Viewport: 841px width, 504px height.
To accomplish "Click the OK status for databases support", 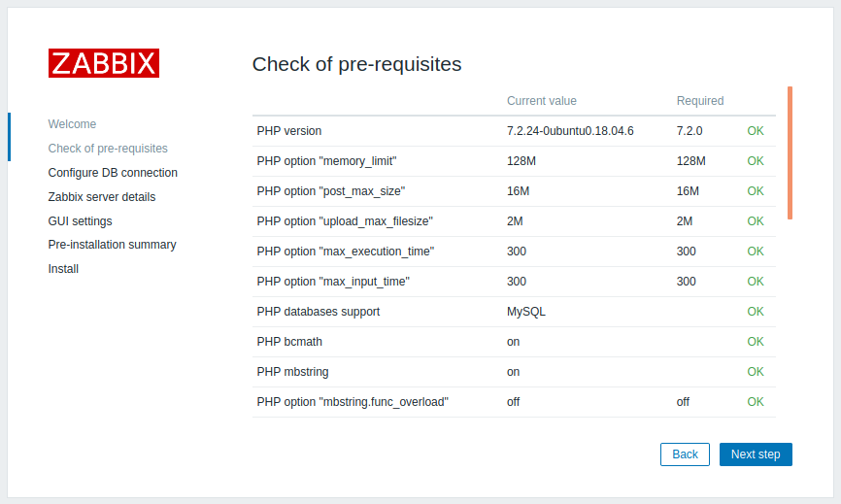I will pos(756,312).
